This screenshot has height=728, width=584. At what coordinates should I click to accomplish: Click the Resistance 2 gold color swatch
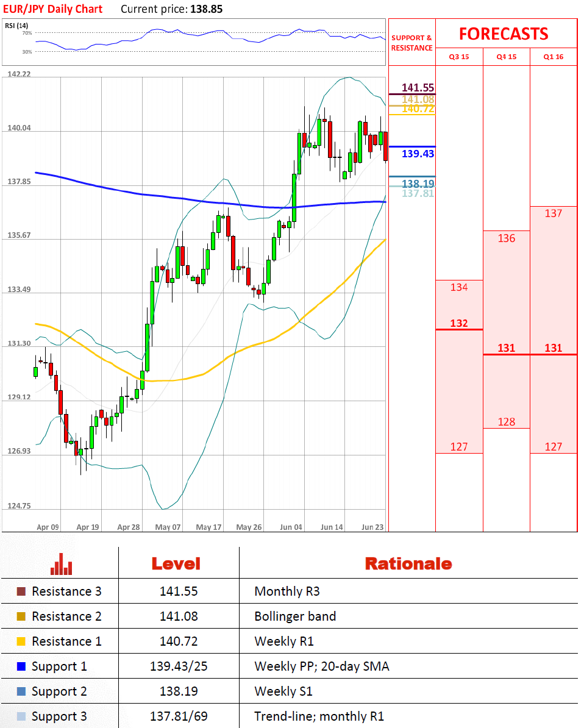tap(21, 616)
